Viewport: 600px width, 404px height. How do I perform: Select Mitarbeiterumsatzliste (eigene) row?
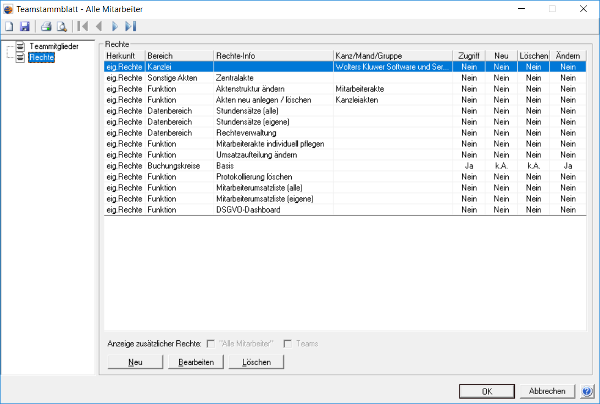click(345, 199)
